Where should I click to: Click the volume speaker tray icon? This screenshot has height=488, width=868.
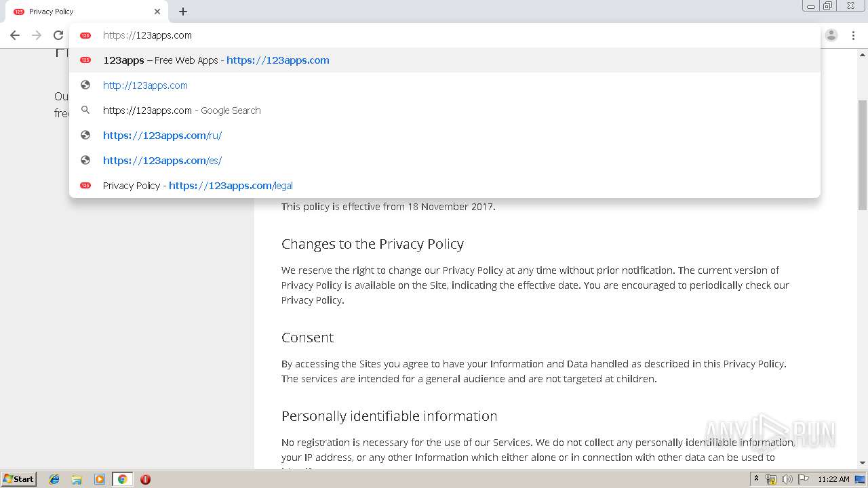coord(787,479)
